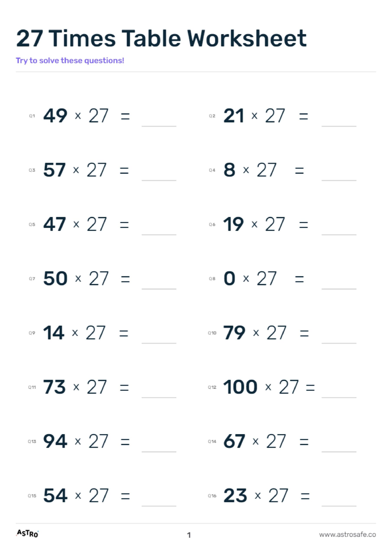Open the www.astrosafe.co link
The image size is (392, 554).
click(347, 535)
